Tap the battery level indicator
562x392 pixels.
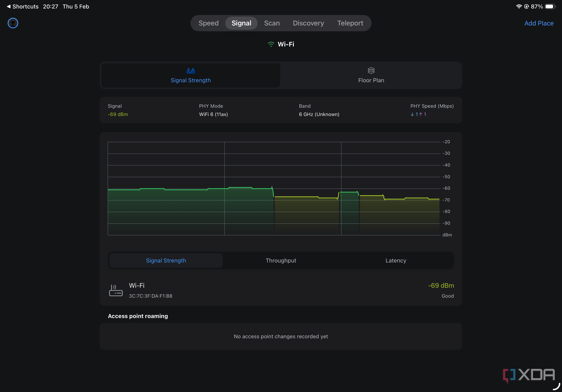pos(549,6)
